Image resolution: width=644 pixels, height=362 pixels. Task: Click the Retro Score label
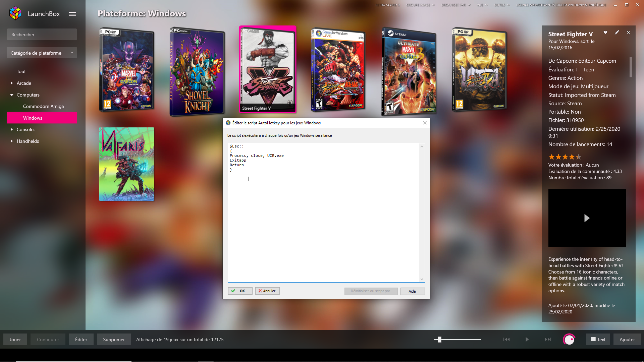(x=387, y=5)
